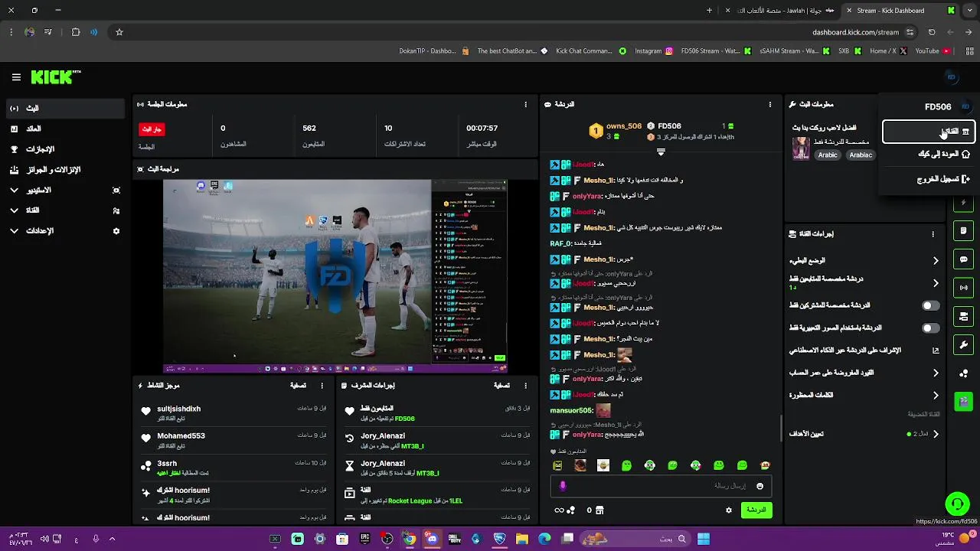This screenshot has height=551, width=980.
Task: Click the document icon in right sidebar
Action: coord(964,231)
